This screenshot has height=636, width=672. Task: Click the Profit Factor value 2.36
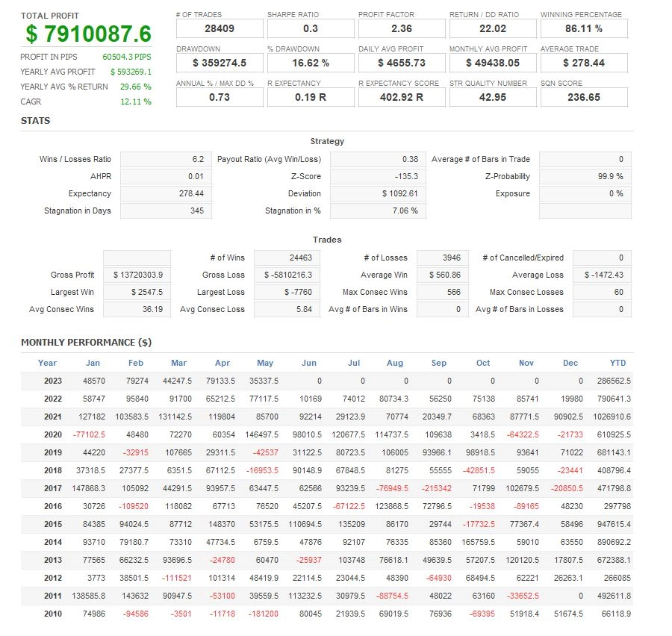click(402, 28)
